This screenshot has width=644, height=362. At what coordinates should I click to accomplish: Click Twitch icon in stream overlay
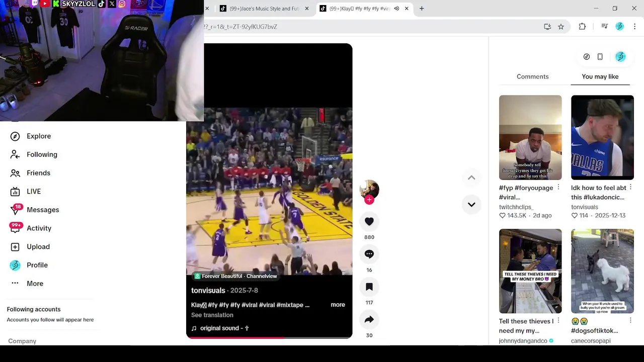(x=35, y=4)
